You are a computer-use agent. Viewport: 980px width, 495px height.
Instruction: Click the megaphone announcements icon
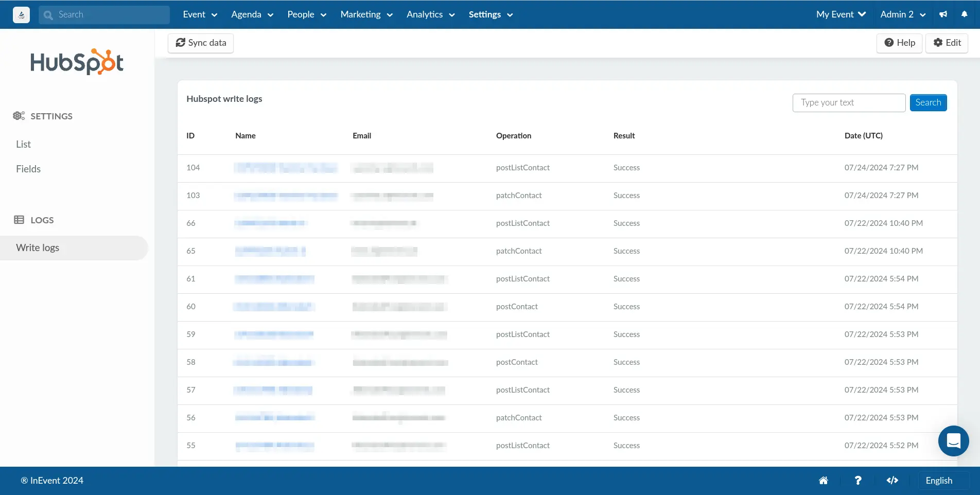point(943,14)
